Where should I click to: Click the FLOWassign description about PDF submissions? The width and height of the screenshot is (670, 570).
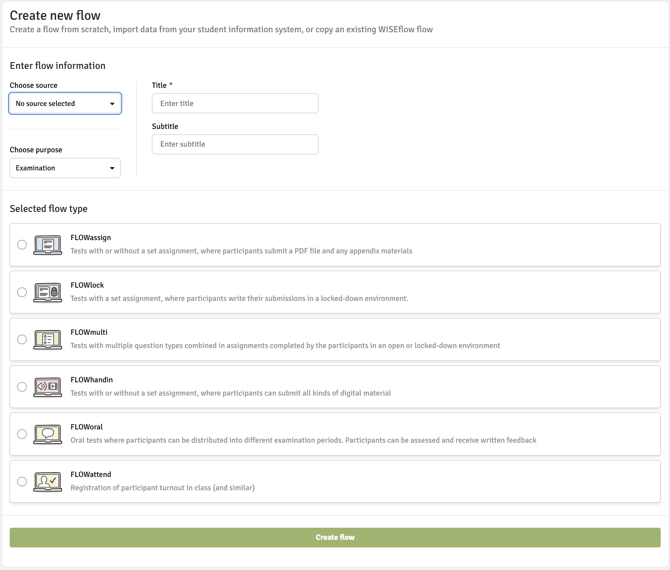pyautogui.click(x=241, y=251)
